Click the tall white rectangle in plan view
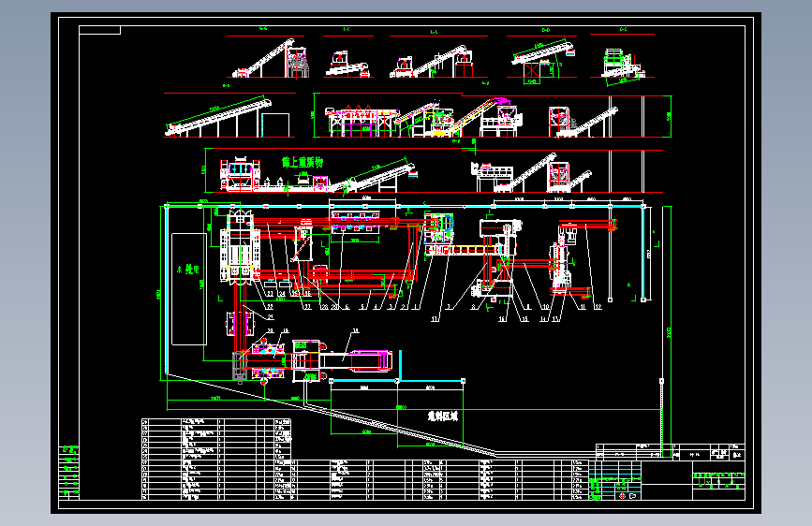This screenshot has width=812, height=526. click(189, 289)
